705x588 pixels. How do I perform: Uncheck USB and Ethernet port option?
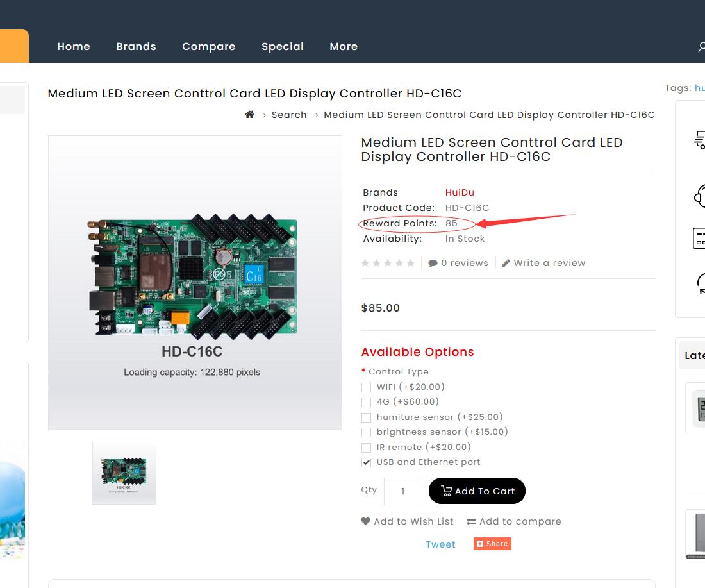(367, 462)
